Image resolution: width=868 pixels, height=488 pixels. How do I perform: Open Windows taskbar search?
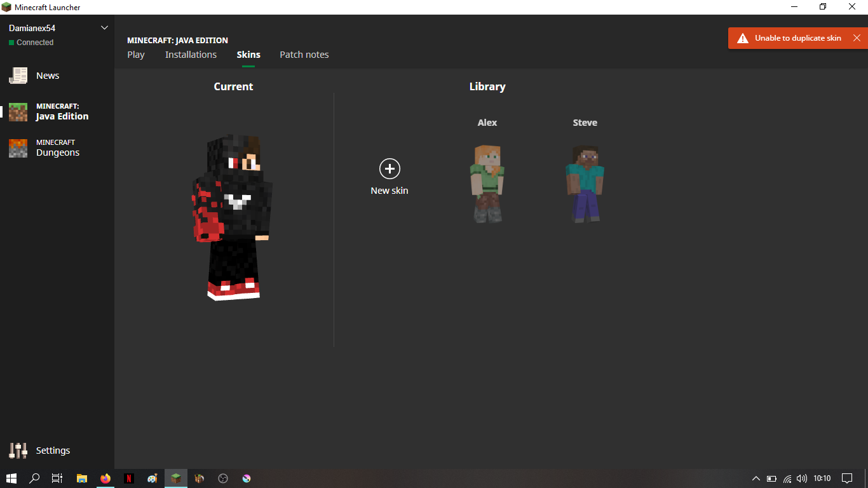35,478
